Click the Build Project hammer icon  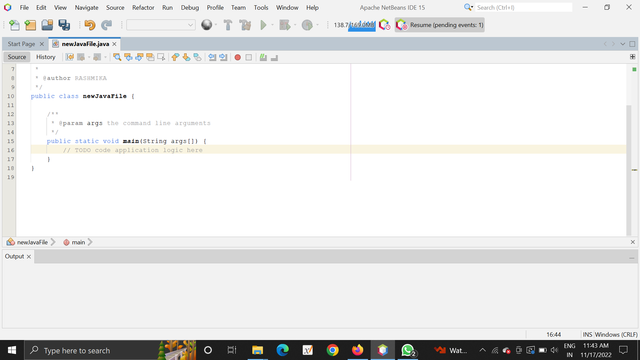(228, 25)
